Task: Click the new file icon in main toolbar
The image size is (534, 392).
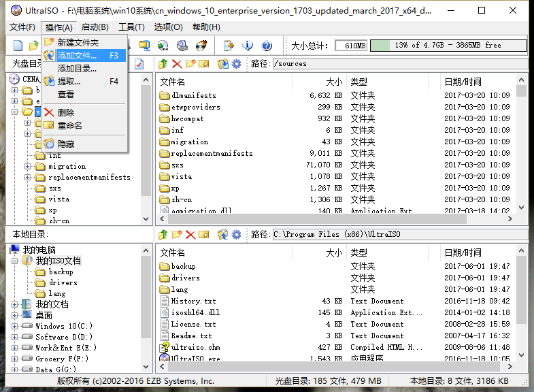Action: point(18,46)
